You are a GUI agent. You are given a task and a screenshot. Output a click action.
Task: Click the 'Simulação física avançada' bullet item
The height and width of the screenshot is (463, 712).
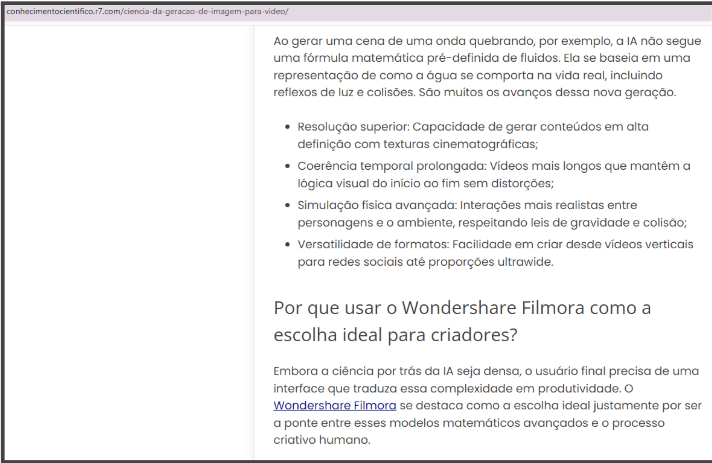click(x=492, y=214)
